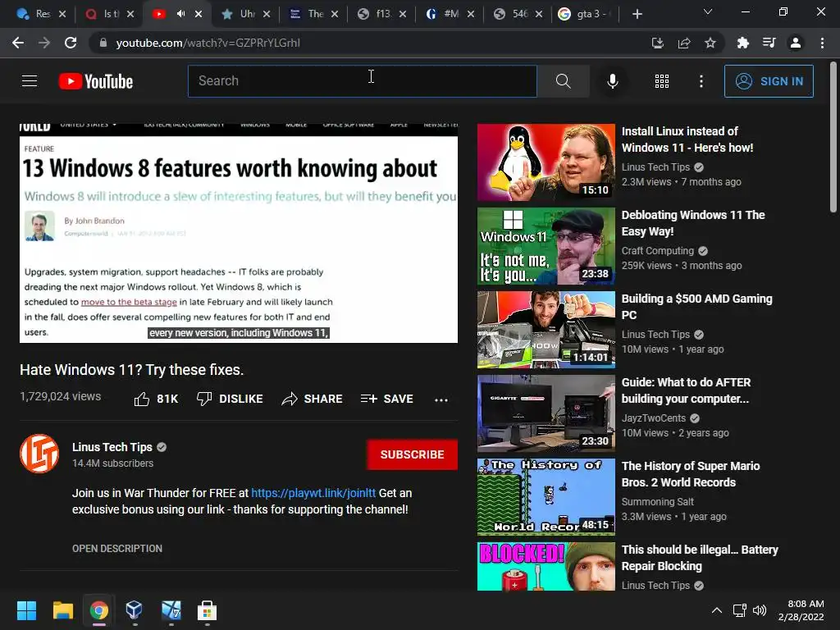This screenshot has width=840, height=630.
Task: Click the share page icon in address bar
Action: point(683,43)
